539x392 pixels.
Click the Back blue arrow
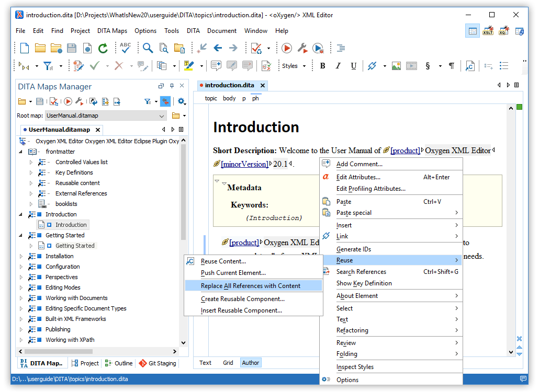218,48
